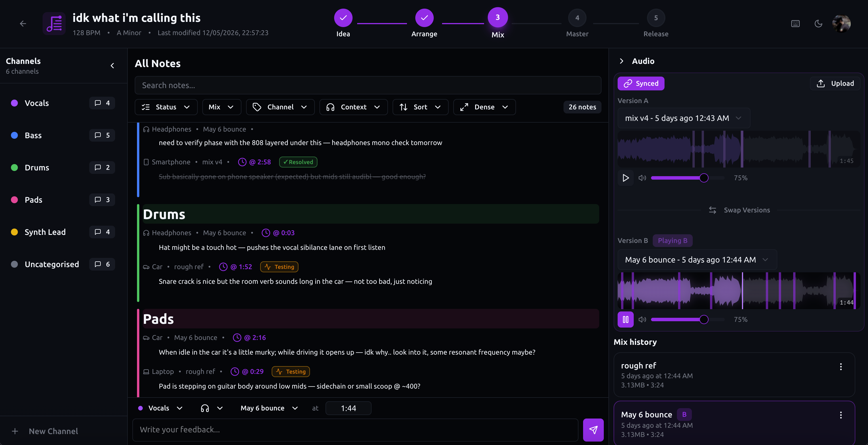Send feedback with paper plane button
This screenshot has height=445, width=868.
(593, 430)
